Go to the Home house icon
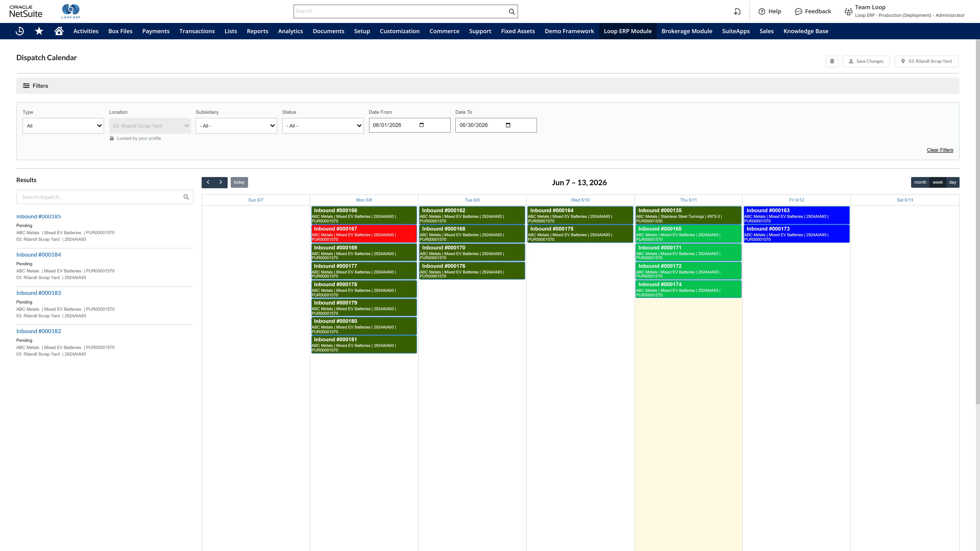The image size is (980, 551). (59, 31)
